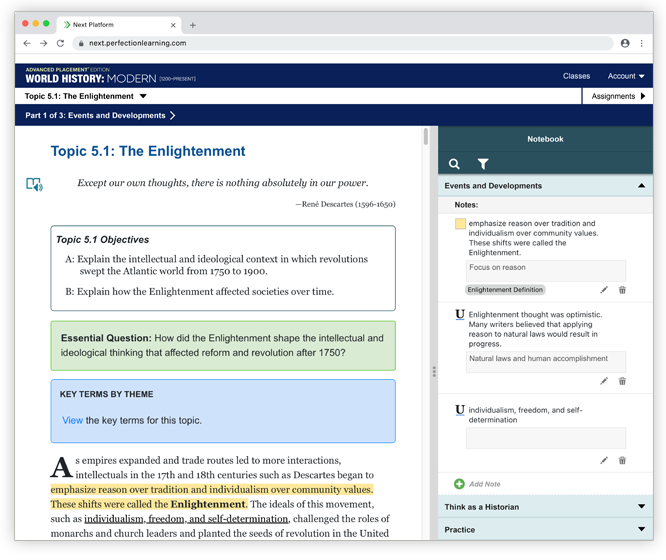This screenshot has width=666, height=560.
Task: Go forward with browser forward arrow
Action: pyautogui.click(x=43, y=43)
